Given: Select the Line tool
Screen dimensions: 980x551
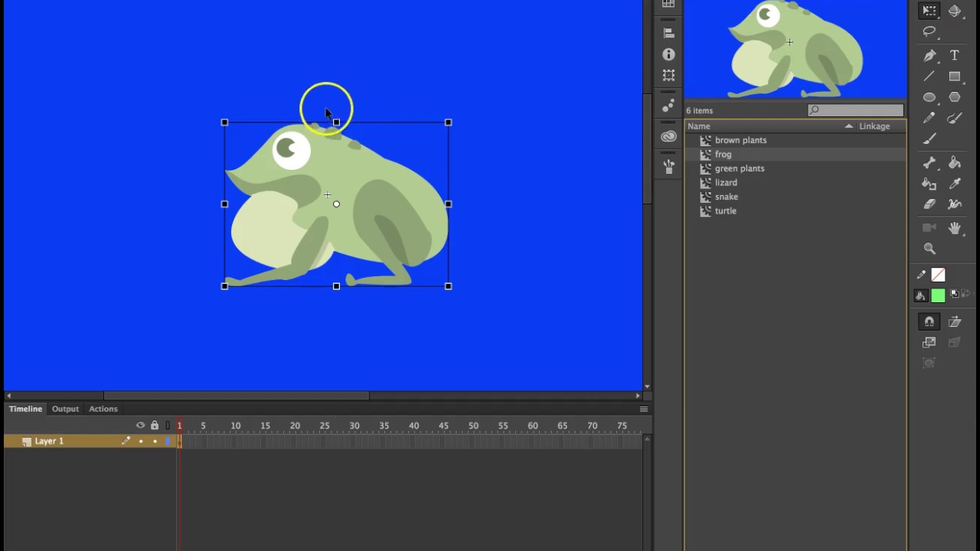Looking at the screenshot, I should [x=929, y=77].
